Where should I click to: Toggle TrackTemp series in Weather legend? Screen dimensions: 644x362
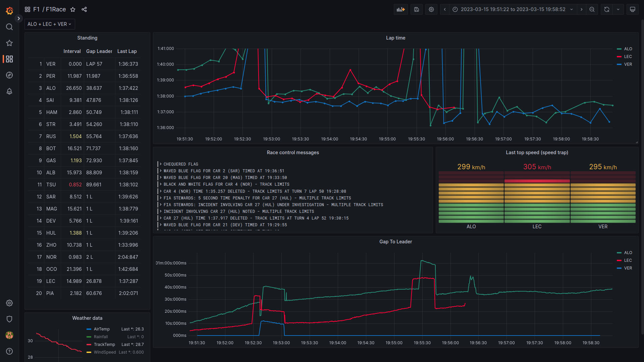(x=104, y=345)
